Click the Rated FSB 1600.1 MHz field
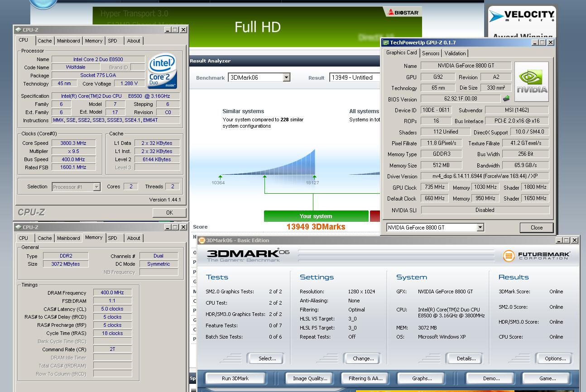Viewport: 586px width, 392px height. (x=73, y=167)
